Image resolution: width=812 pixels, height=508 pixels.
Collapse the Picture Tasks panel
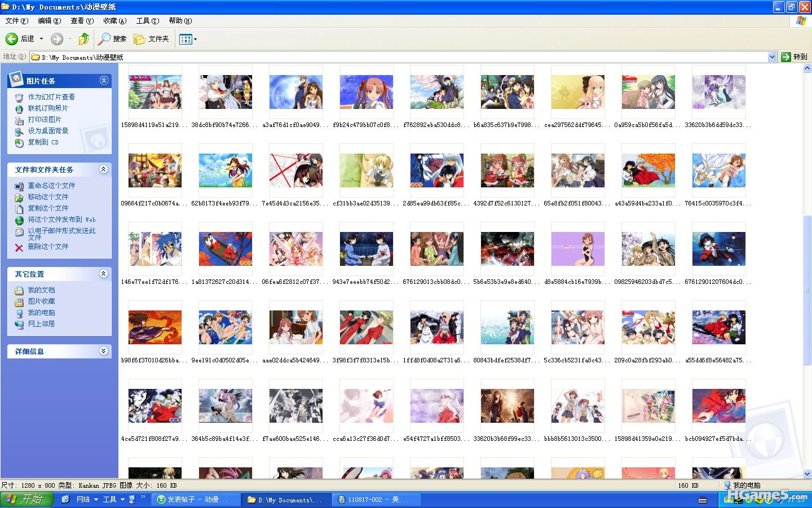tap(104, 81)
